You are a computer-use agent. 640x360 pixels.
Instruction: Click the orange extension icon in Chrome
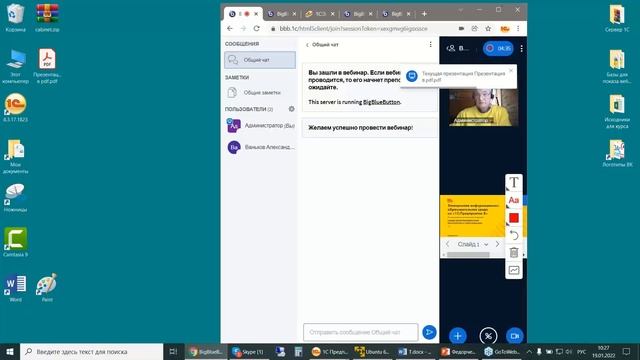(x=505, y=29)
